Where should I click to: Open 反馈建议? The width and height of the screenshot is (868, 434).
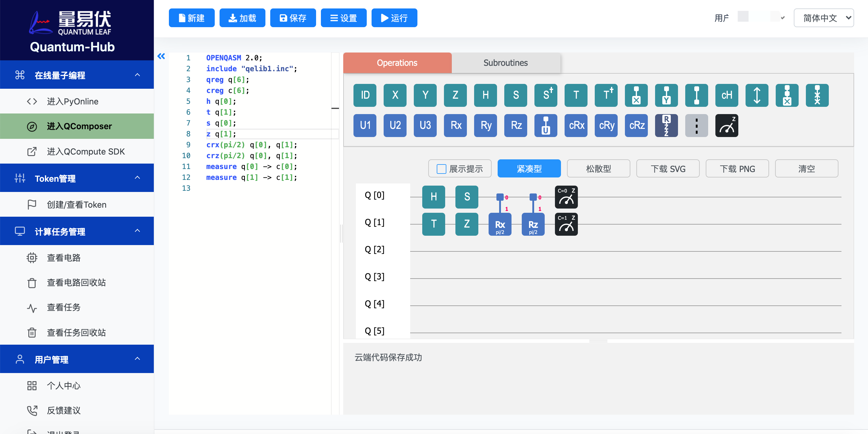77,410
